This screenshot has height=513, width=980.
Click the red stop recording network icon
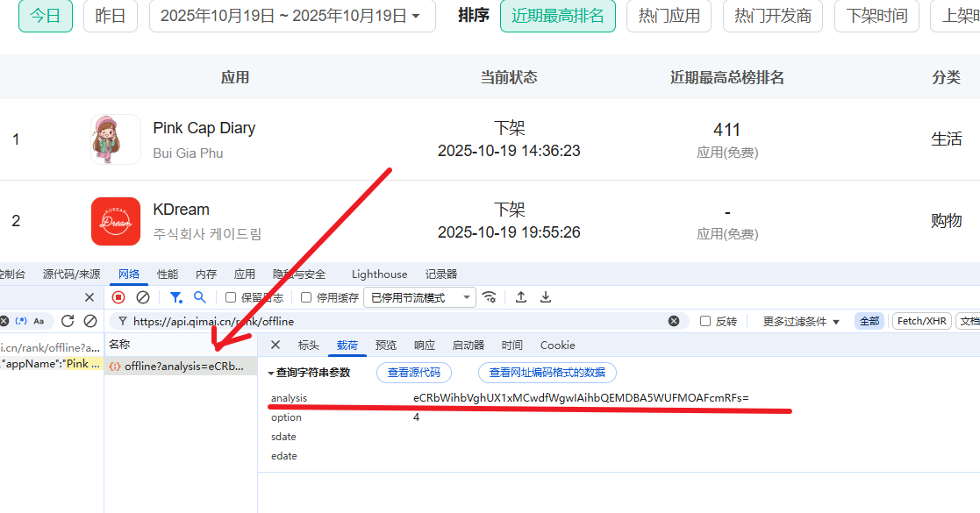(x=118, y=297)
